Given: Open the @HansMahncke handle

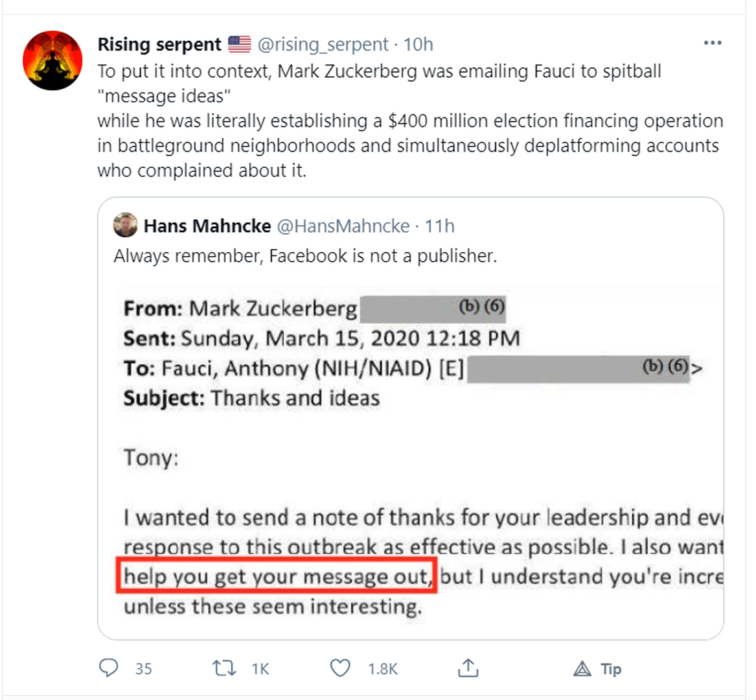Looking at the screenshot, I should pos(343,226).
